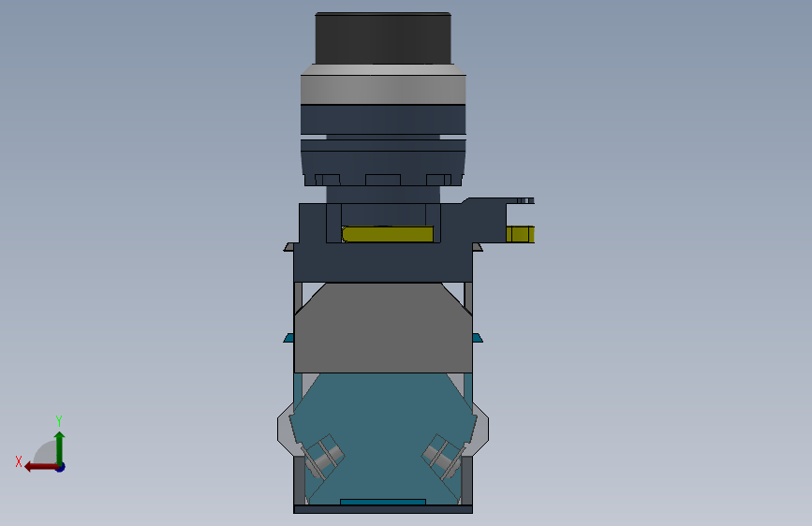The image size is (812, 526).
Task: Select the left angled screw terminal
Action: (x=325, y=456)
